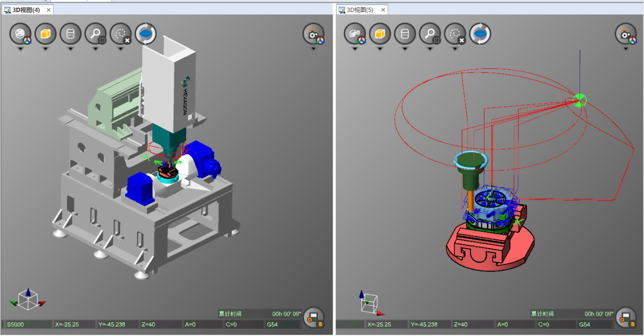Click the axis orientation cube in the left viewport

pyautogui.click(x=27, y=298)
